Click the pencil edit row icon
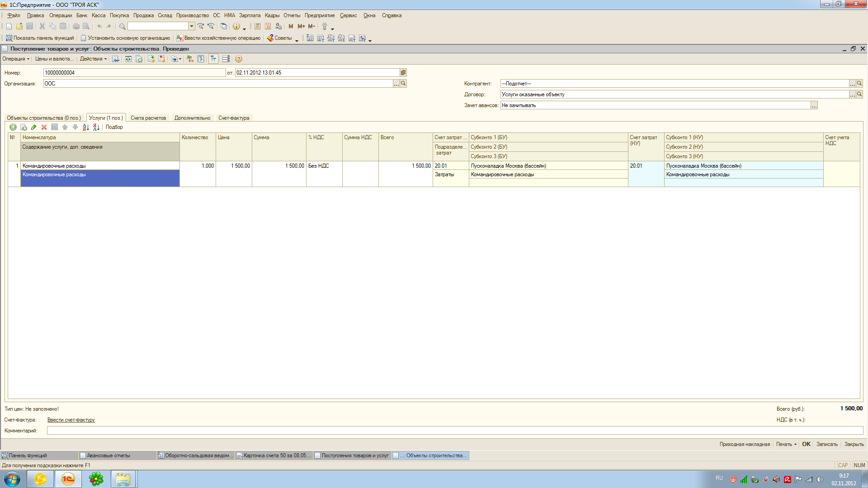This screenshot has height=488, width=868. 34,127
